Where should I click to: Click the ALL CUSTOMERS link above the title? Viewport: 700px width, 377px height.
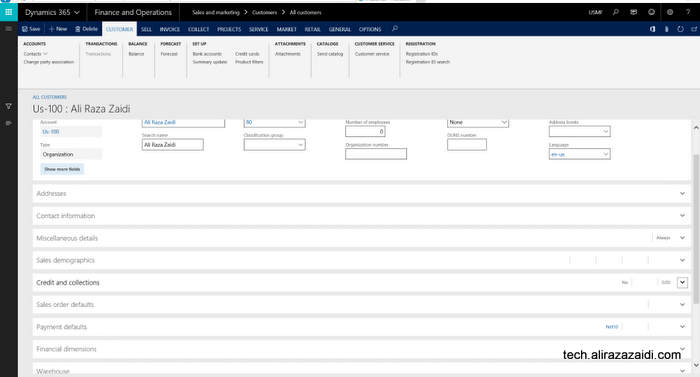click(50, 97)
